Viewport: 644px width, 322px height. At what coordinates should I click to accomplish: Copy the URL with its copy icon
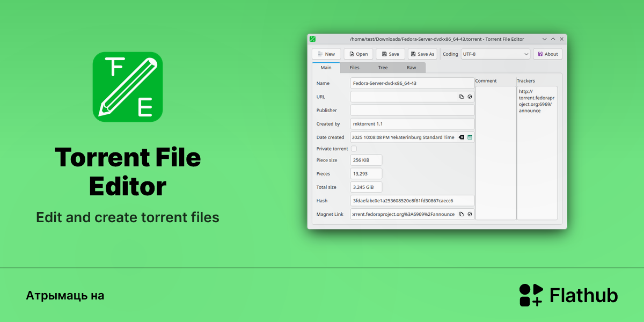(x=461, y=97)
